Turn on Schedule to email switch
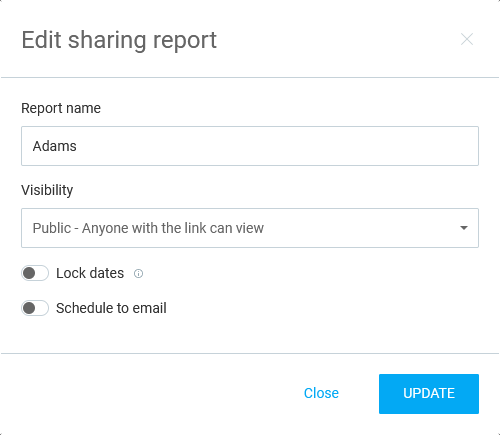This screenshot has width=500, height=435. point(35,308)
